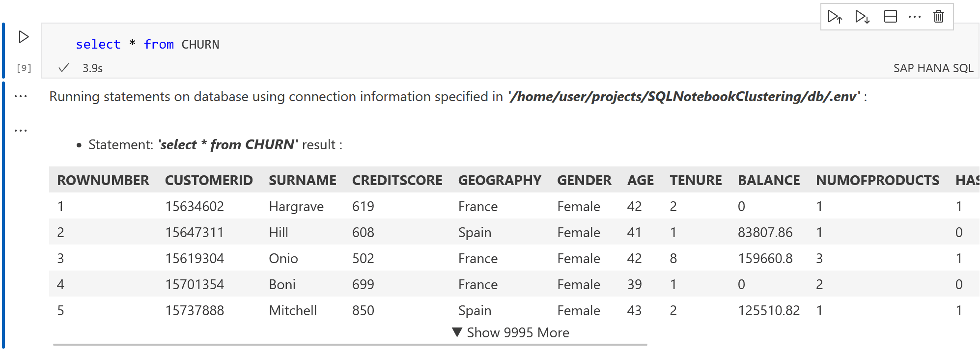The image size is (980, 354).
Task: Click the CREDITSCORE column header
Action: click(397, 180)
